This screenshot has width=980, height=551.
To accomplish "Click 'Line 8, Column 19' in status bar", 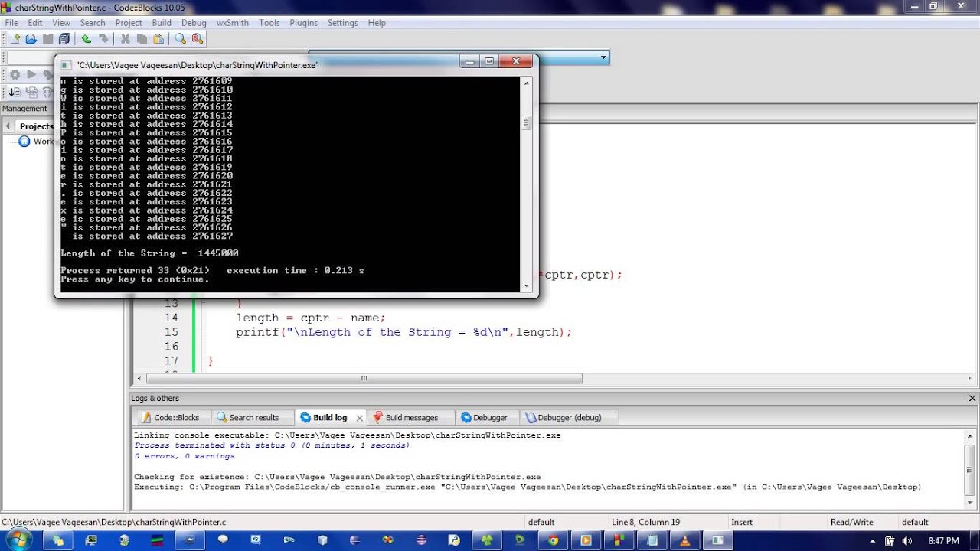I will click(x=646, y=522).
